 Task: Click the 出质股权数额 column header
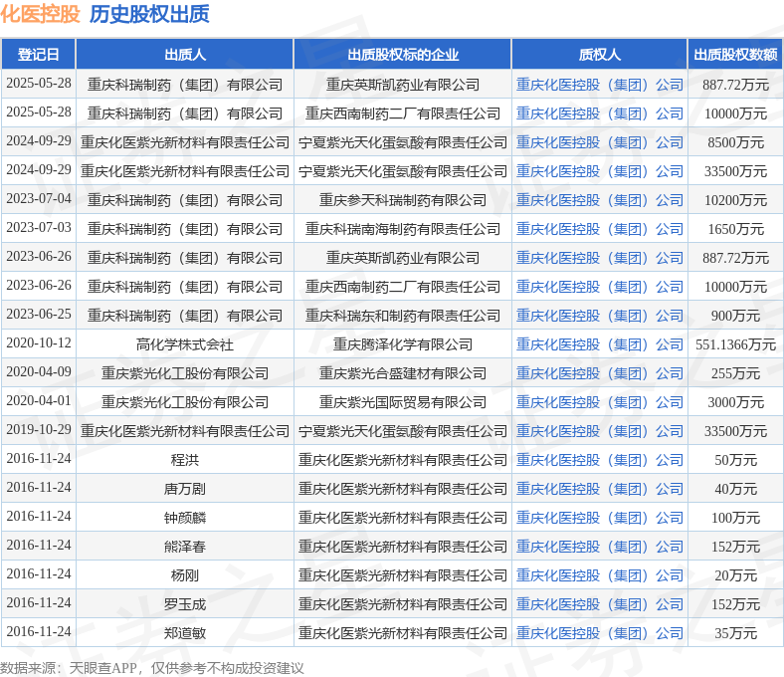(x=735, y=55)
